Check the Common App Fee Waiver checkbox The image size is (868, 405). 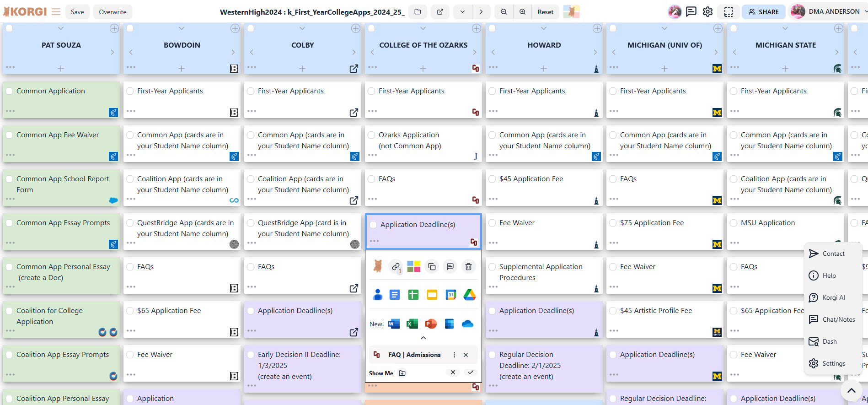9,135
